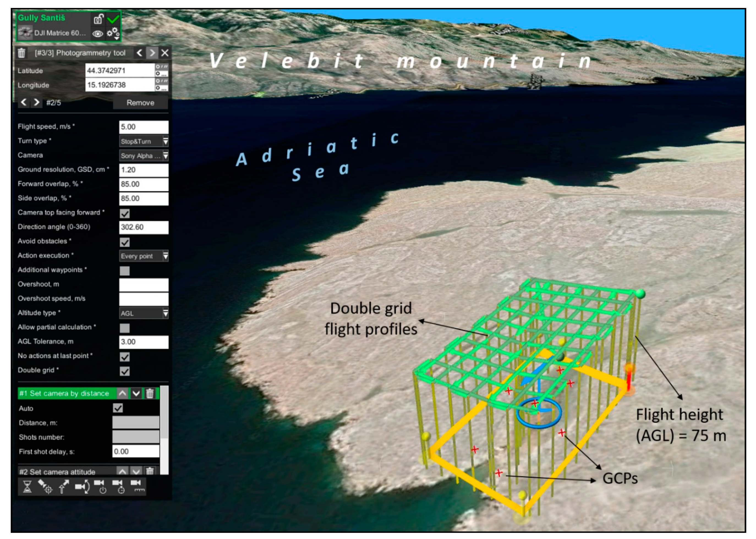
Task: Open Altitude type AGL dropdown
Action: click(x=144, y=313)
